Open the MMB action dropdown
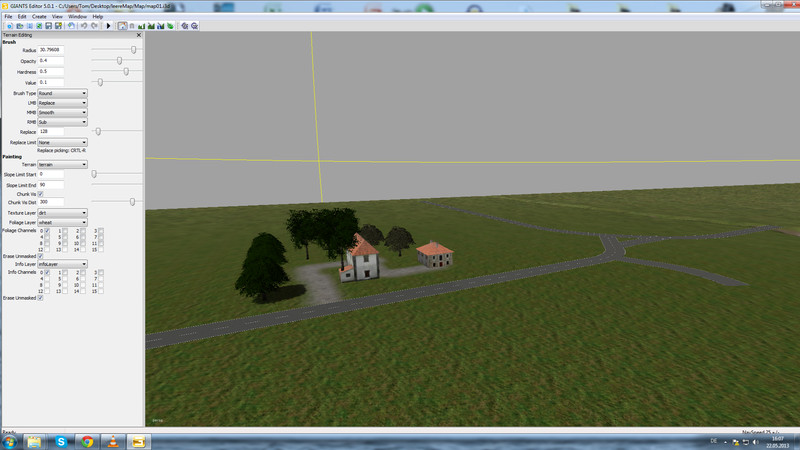 point(62,112)
